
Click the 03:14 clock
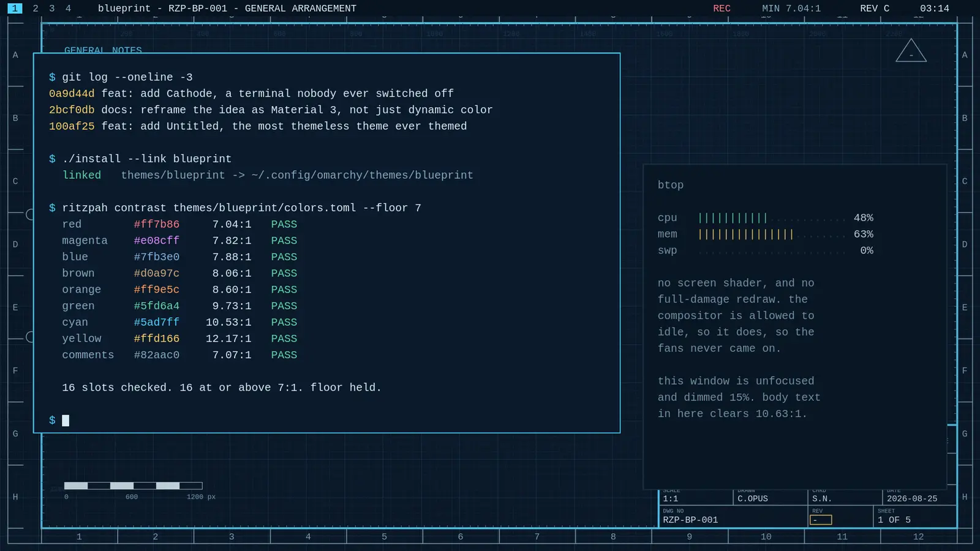935,9
